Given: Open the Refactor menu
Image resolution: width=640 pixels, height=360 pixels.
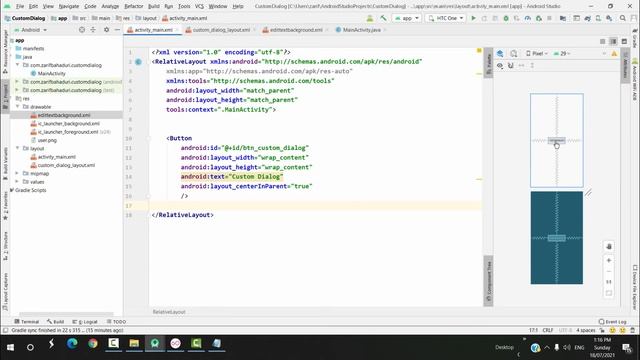Looking at the screenshot, I should [133, 6].
